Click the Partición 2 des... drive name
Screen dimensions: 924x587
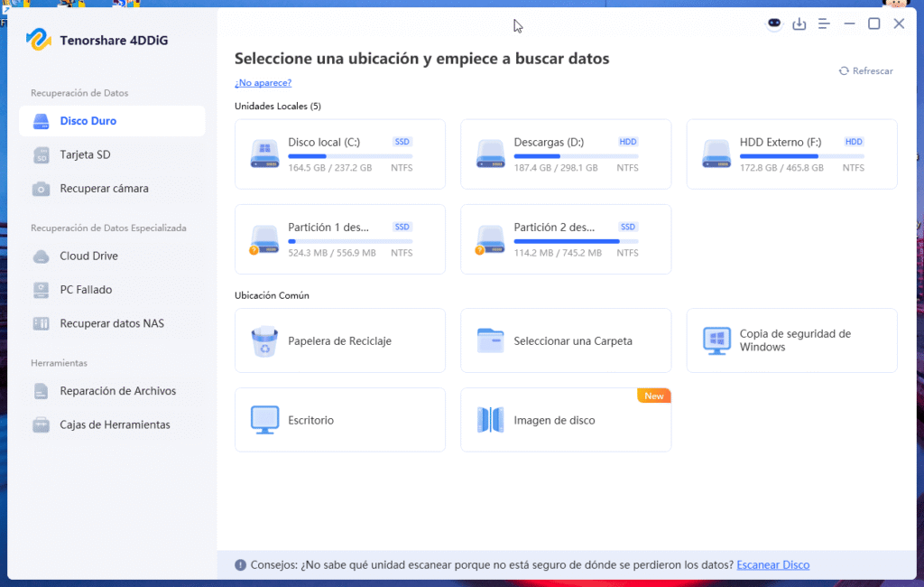point(554,228)
